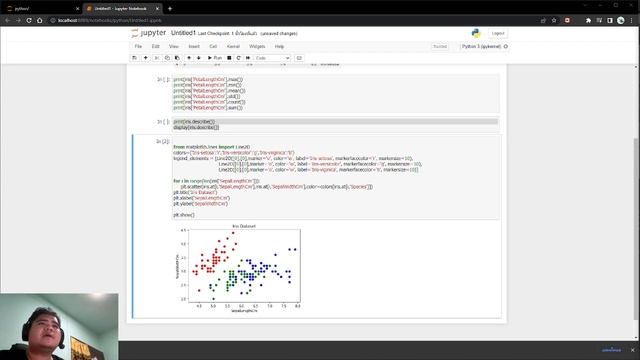Open a new browser tab

[x=170, y=9]
